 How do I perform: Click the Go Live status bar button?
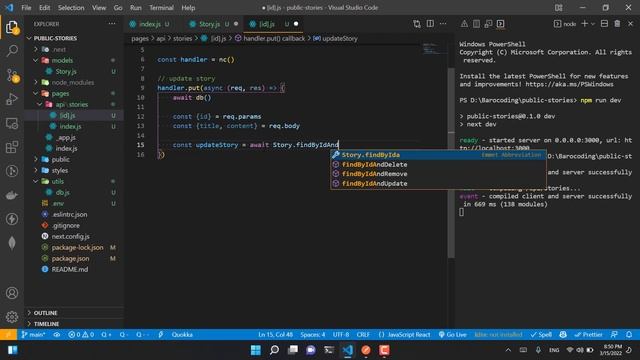(x=452, y=334)
